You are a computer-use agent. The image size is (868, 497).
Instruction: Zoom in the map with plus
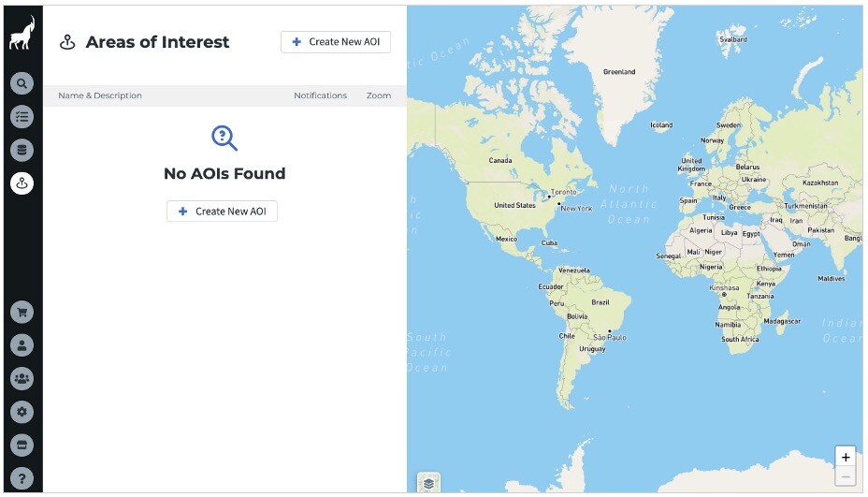tap(846, 457)
